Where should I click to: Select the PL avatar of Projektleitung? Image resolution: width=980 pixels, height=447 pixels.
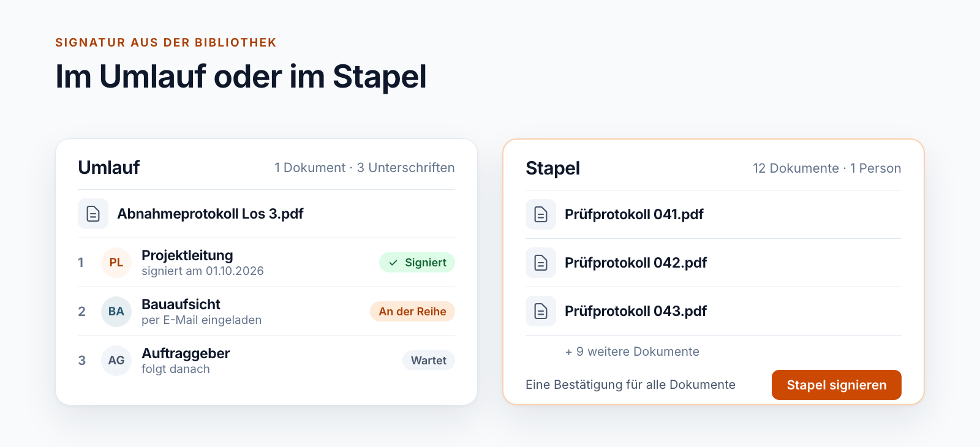[116, 263]
